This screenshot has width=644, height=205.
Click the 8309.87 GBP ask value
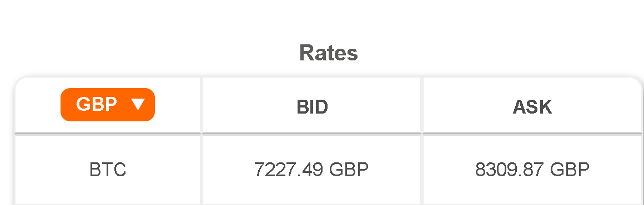point(532,170)
